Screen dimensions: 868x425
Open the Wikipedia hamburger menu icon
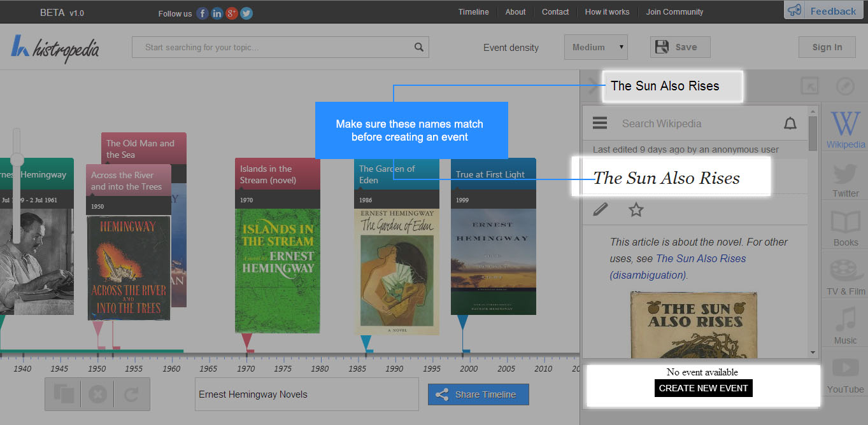point(600,123)
